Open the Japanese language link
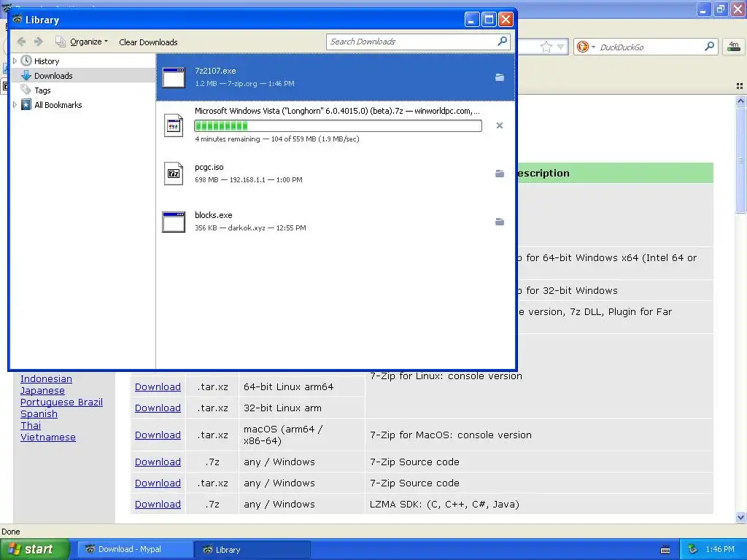Viewport: 747px width, 560px height. point(42,391)
